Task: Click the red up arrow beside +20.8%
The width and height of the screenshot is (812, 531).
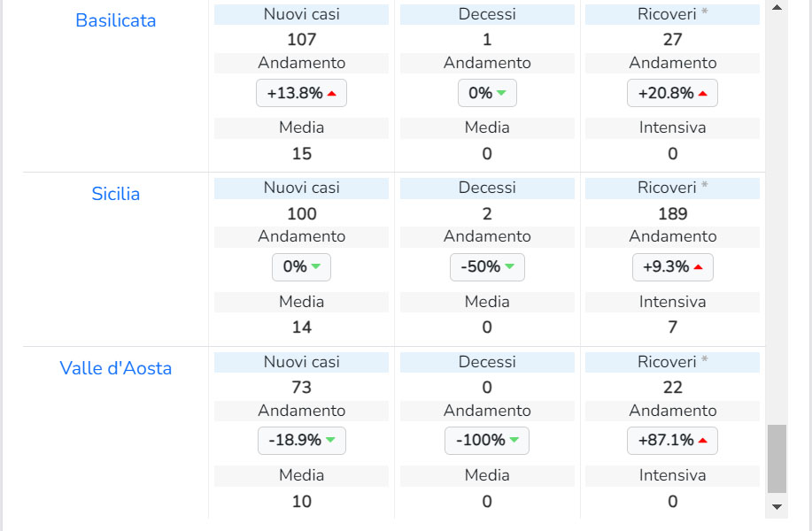Action: click(x=702, y=93)
